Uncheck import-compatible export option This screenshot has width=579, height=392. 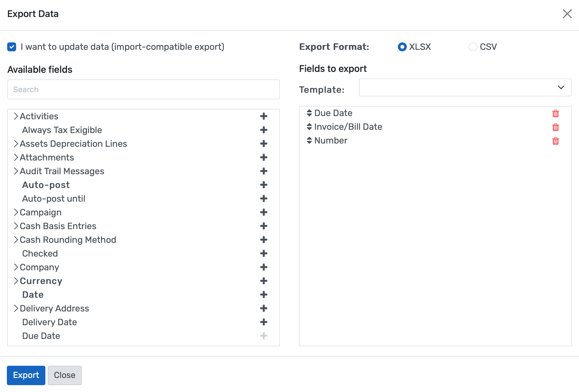click(x=12, y=47)
